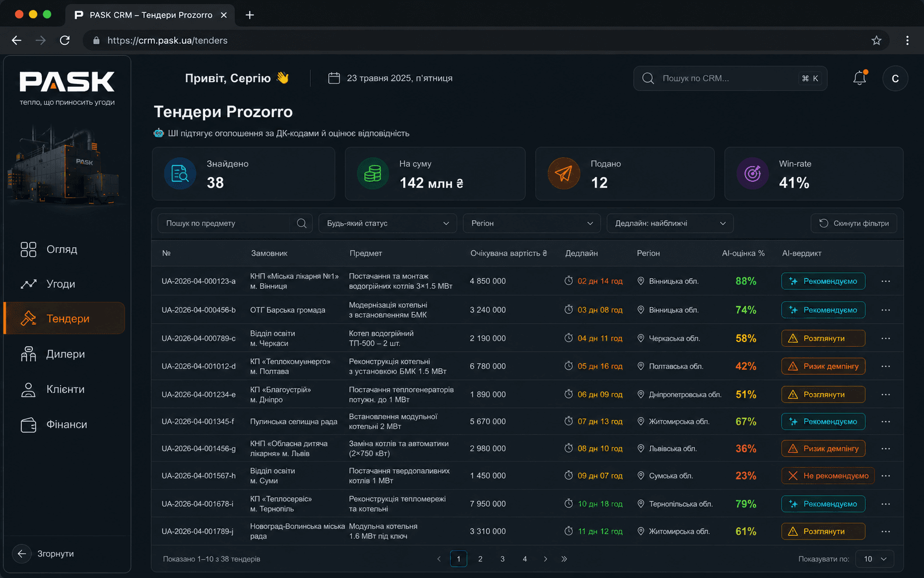Click the Win-rate target icon
This screenshot has width=924, height=578.
(x=753, y=174)
